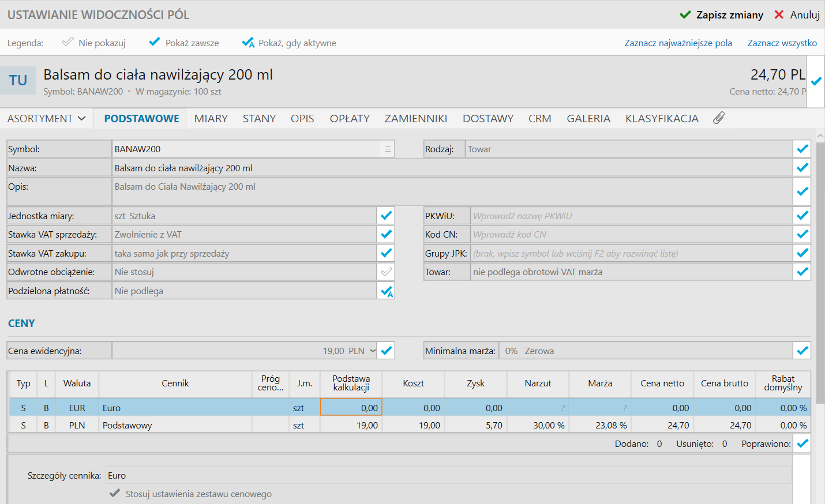Image resolution: width=825 pixels, height=504 pixels.
Task: Select the Podstawowy price list row
Action: [x=410, y=425]
